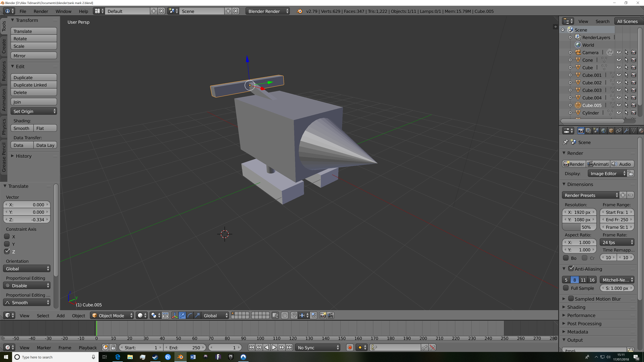This screenshot has width=644, height=362.
Task: Open the Window menu
Action: tap(63, 11)
